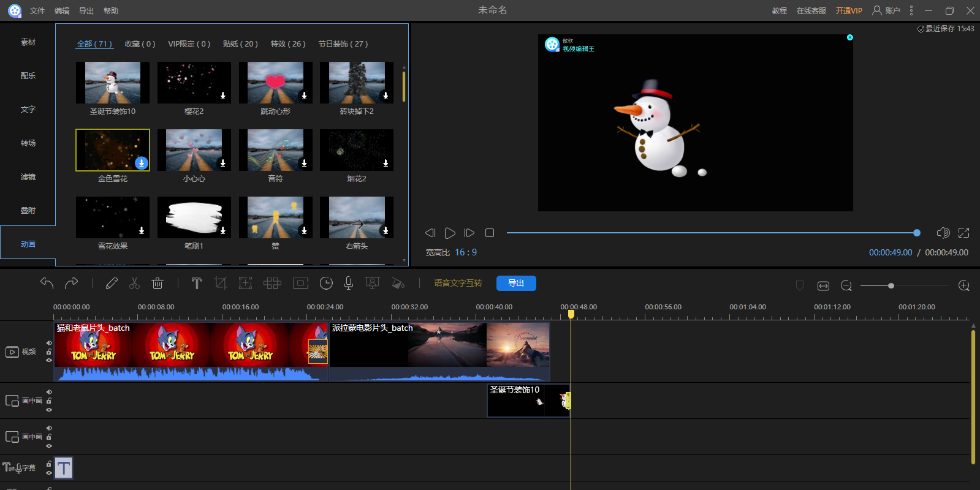Screen dimensions: 980x490
Task: Click the trash delete icon
Action: coord(158,283)
